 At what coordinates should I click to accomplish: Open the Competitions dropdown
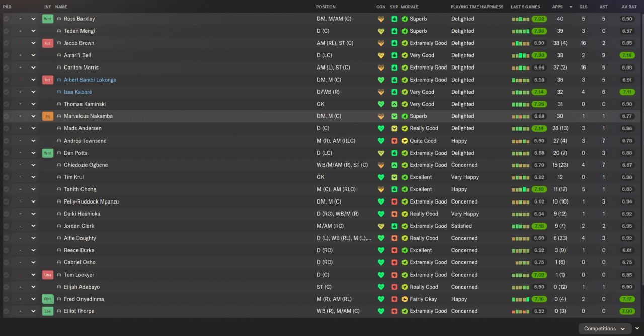tap(604, 329)
